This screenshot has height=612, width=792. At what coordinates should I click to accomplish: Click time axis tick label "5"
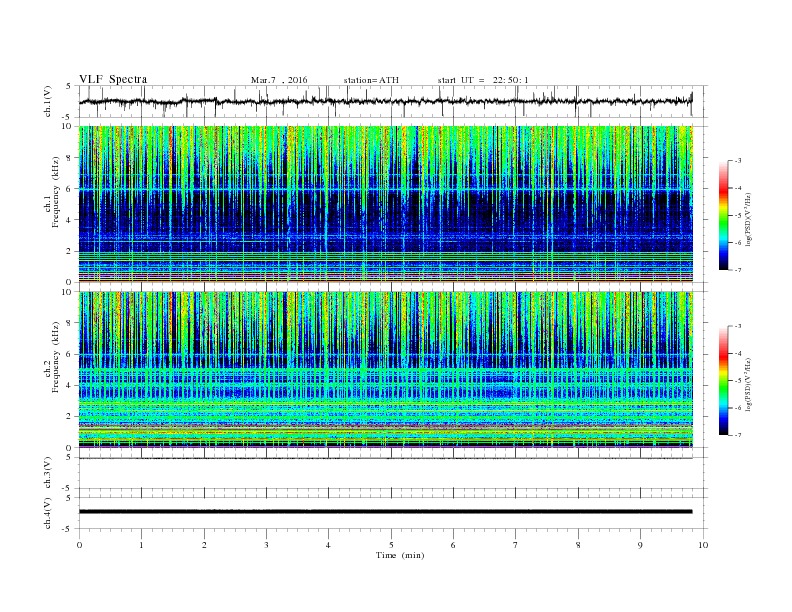[391, 545]
